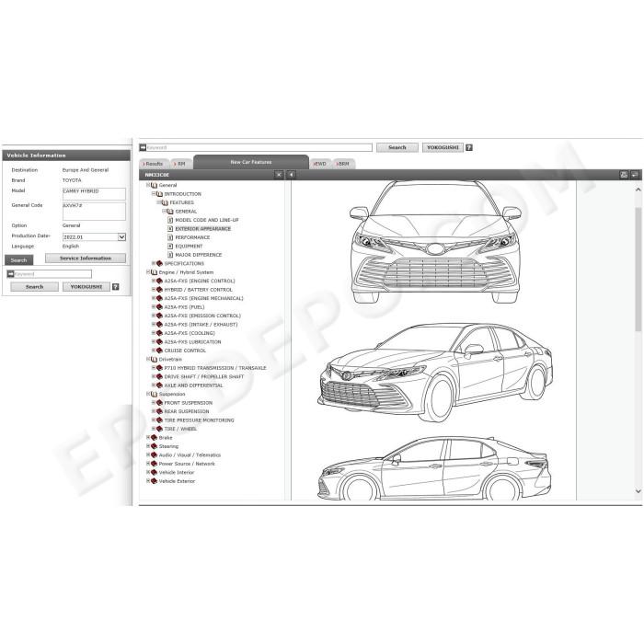Expand the Vehicle Interior node
The width and height of the screenshot is (644, 644).
[x=148, y=472]
